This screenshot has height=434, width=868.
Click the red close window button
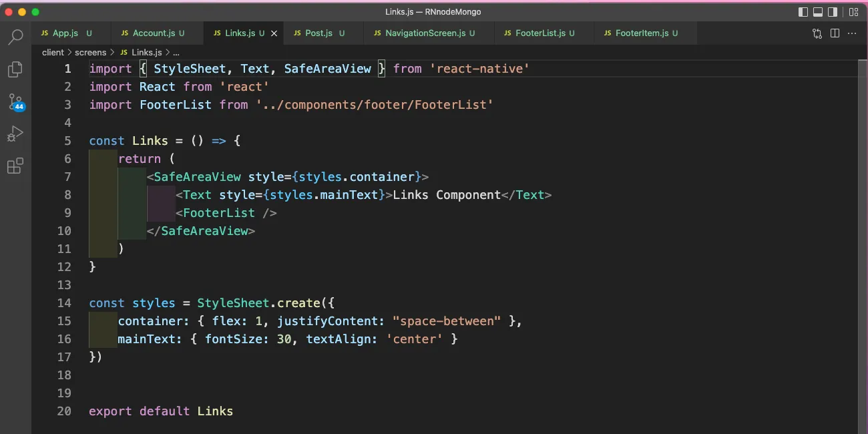pos(9,12)
